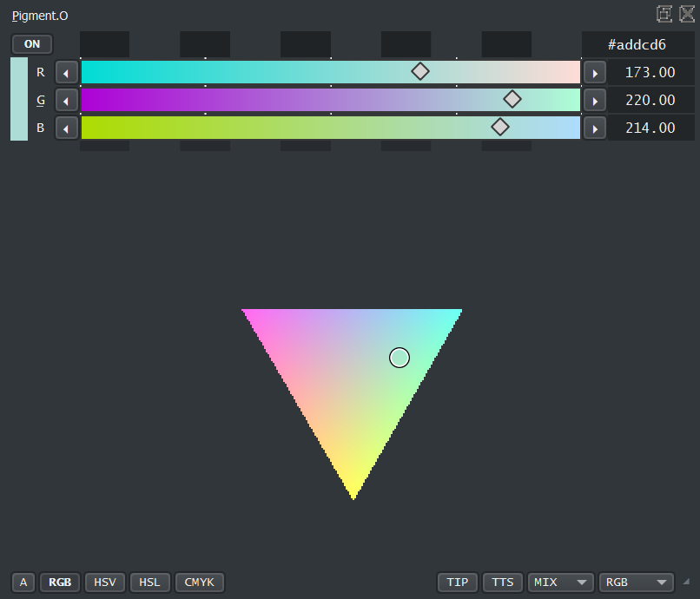700x599 pixels.
Task: Click the R channel decrease arrow
Action: [67, 72]
